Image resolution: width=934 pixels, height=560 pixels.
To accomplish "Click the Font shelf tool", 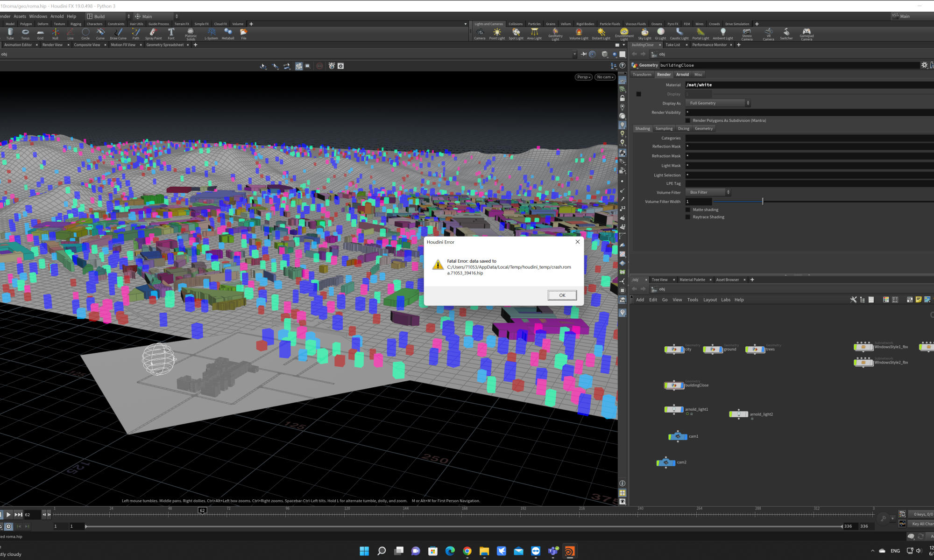I will (171, 34).
